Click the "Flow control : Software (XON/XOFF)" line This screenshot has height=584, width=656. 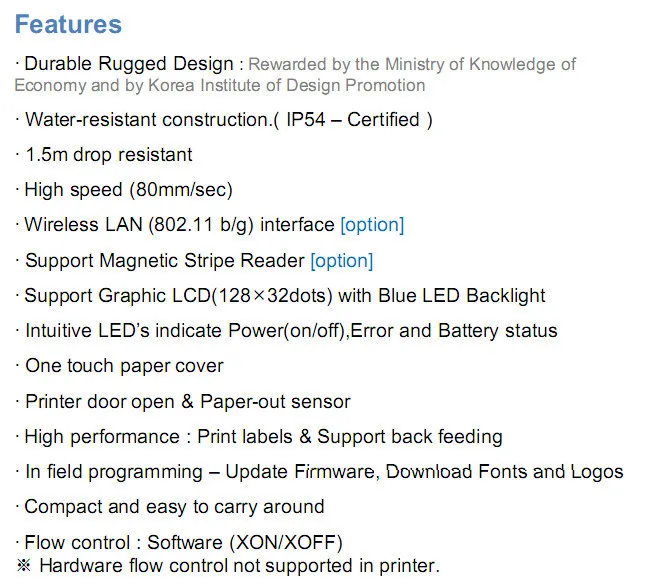pyautogui.click(x=183, y=543)
